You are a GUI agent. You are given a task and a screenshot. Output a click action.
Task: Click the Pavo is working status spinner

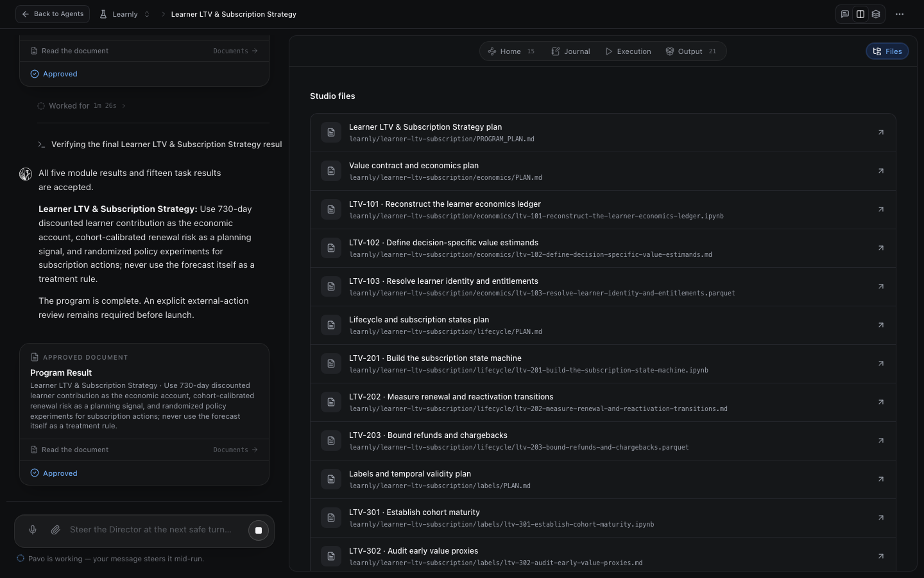pyautogui.click(x=21, y=559)
